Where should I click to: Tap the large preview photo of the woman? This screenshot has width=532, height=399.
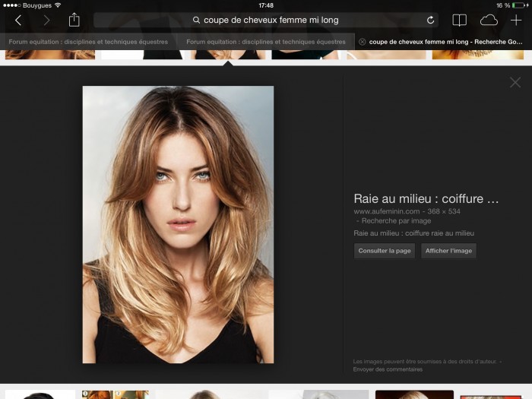coord(178,224)
